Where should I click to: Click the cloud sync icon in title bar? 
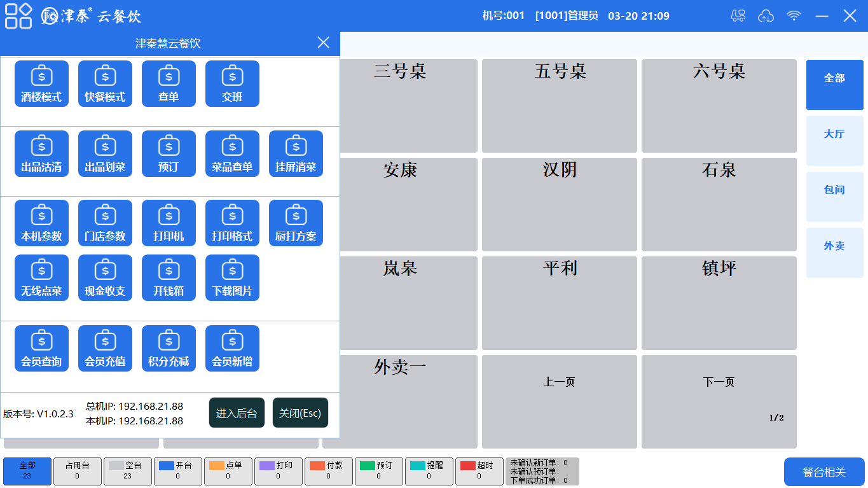coord(766,16)
